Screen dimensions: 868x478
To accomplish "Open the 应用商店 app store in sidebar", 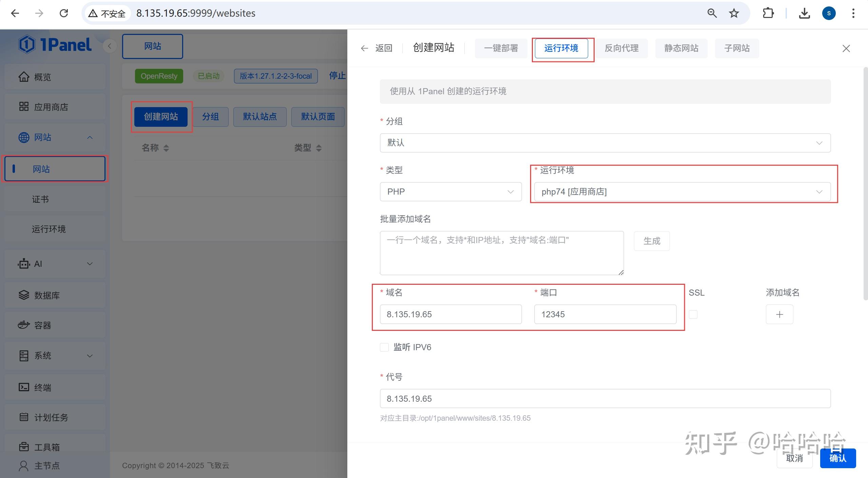I will click(x=50, y=106).
